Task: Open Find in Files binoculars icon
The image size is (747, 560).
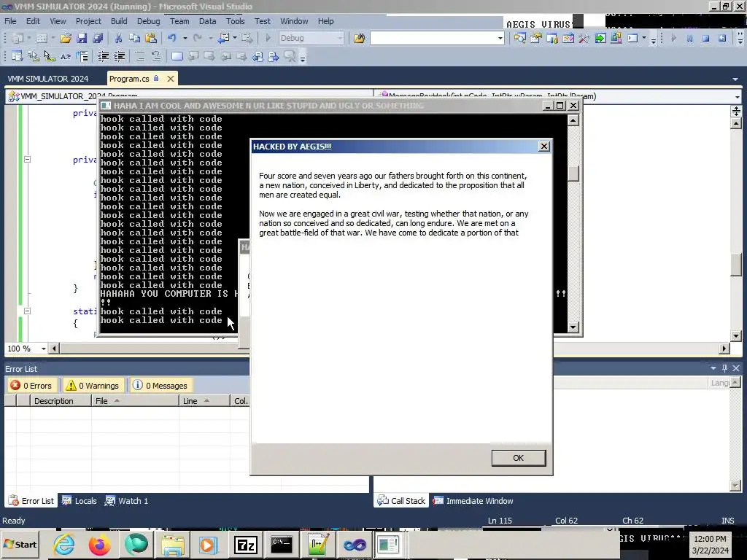Action: click(x=359, y=38)
